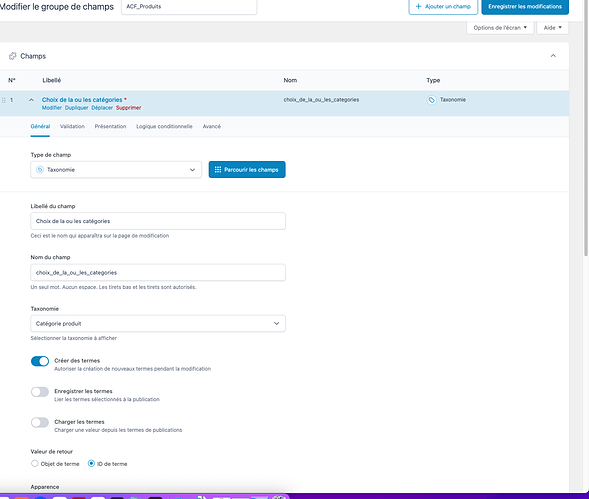The image size is (589, 499).
Task: Click the Taxonomie tag icon in Type column
Action: tap(432, 100)
